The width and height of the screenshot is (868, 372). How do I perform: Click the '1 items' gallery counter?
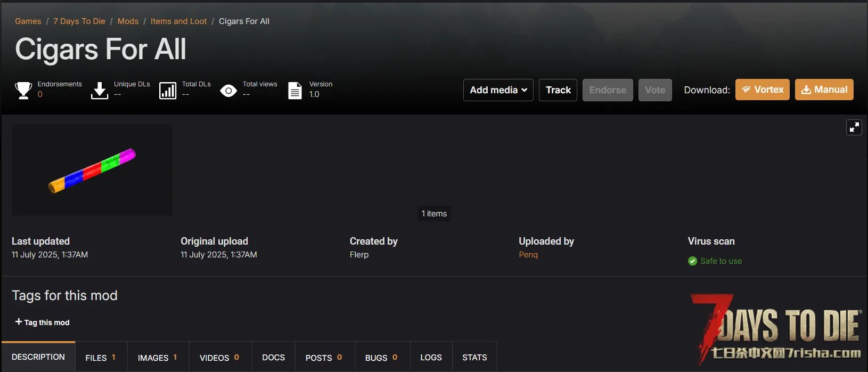[434, 214]
